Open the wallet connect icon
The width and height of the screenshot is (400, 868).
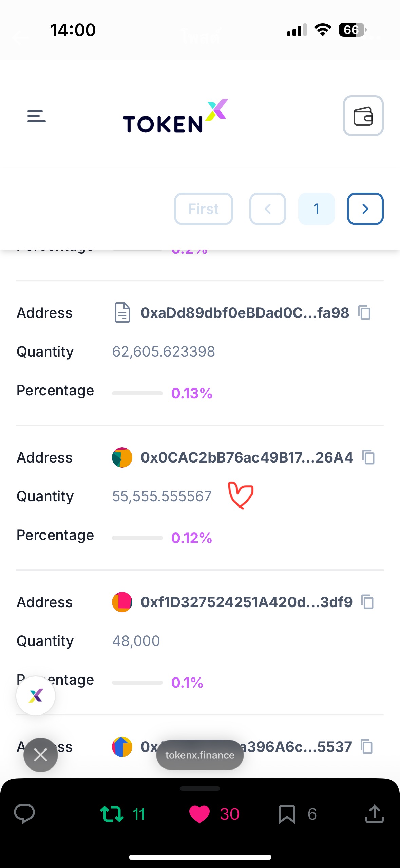(363, 116)
